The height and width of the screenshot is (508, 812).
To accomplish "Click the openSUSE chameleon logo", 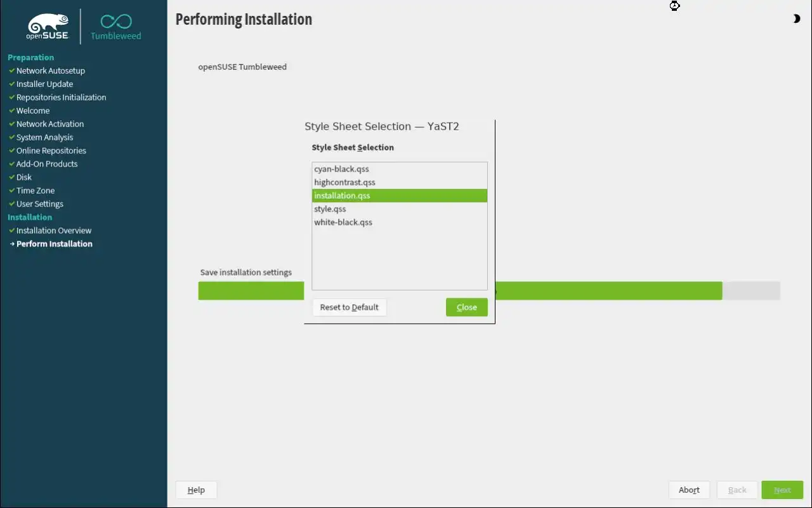I will (48, 27).
